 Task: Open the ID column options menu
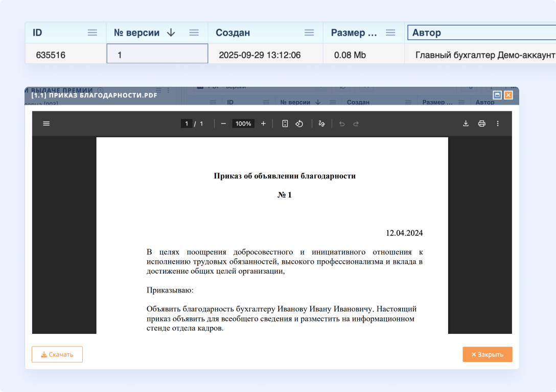pos(92,32)
